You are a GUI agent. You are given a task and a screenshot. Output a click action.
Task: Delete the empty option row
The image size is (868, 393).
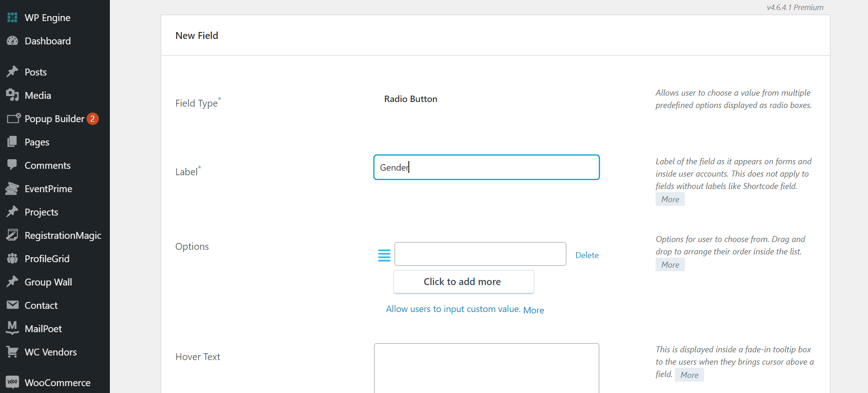(587, 255)
